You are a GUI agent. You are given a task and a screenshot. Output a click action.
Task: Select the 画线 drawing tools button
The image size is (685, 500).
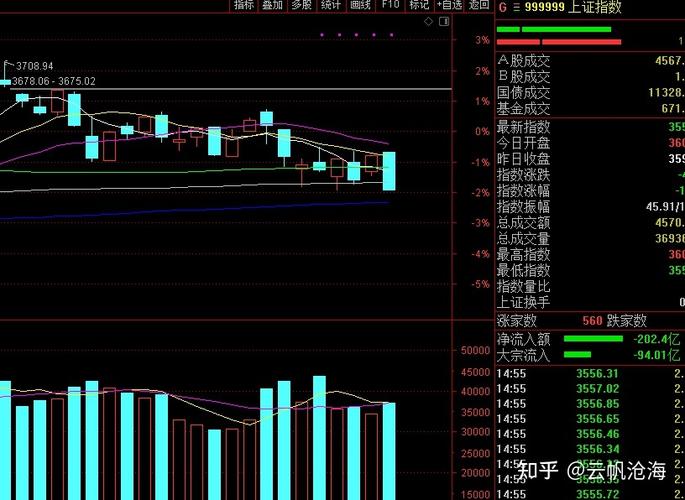[360, 5]
